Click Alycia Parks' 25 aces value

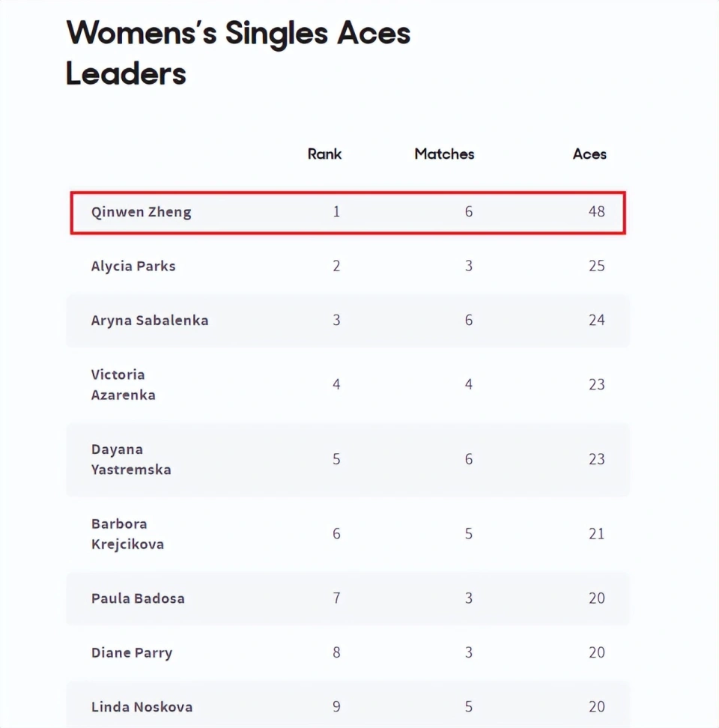coord(596,266)
